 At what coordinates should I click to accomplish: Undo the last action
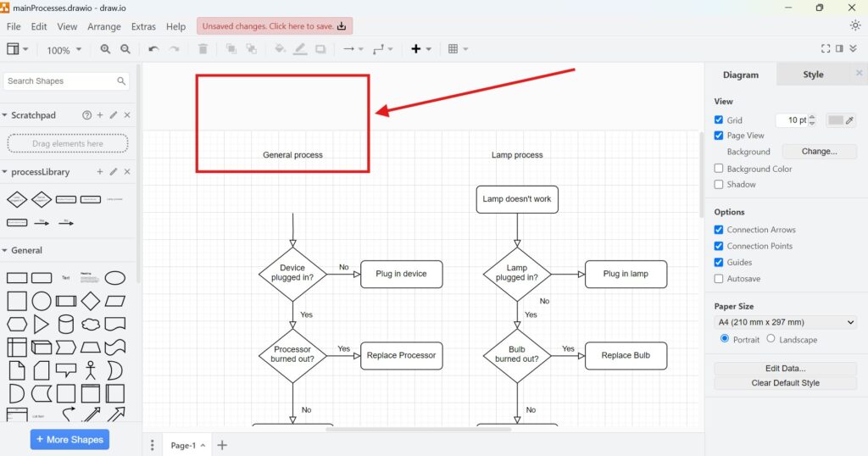click(153, 49)
